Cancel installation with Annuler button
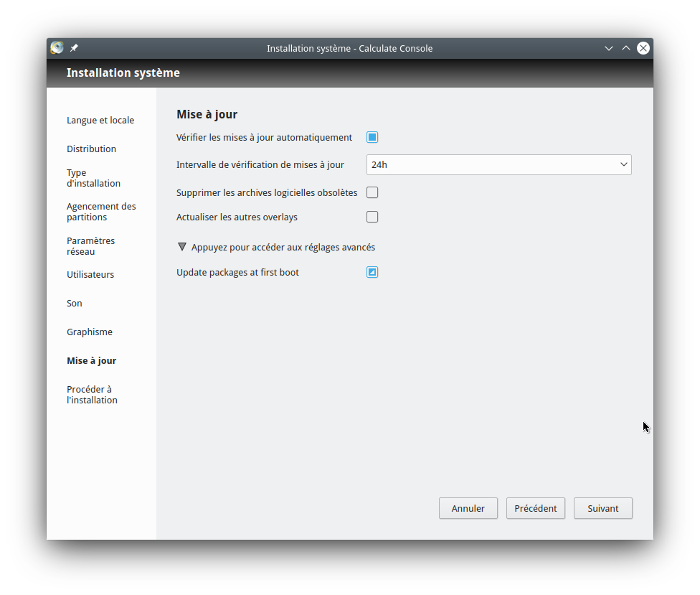700x595 pixels. 468,508
